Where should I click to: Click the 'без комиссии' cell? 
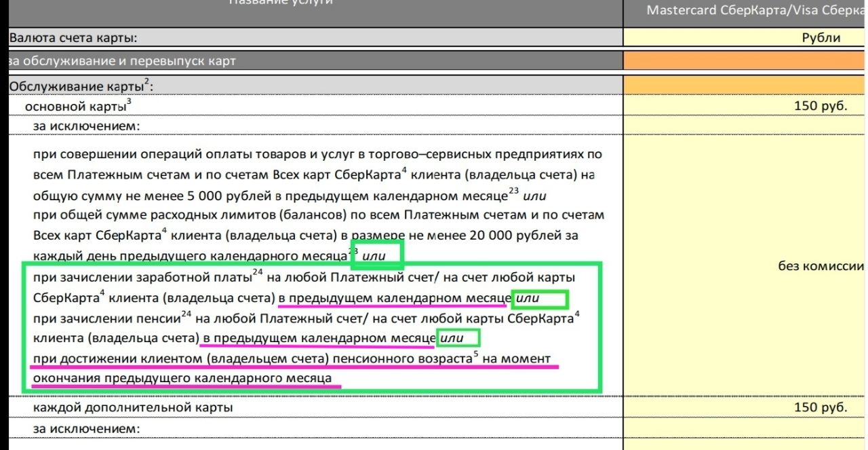tap(821, 267)
